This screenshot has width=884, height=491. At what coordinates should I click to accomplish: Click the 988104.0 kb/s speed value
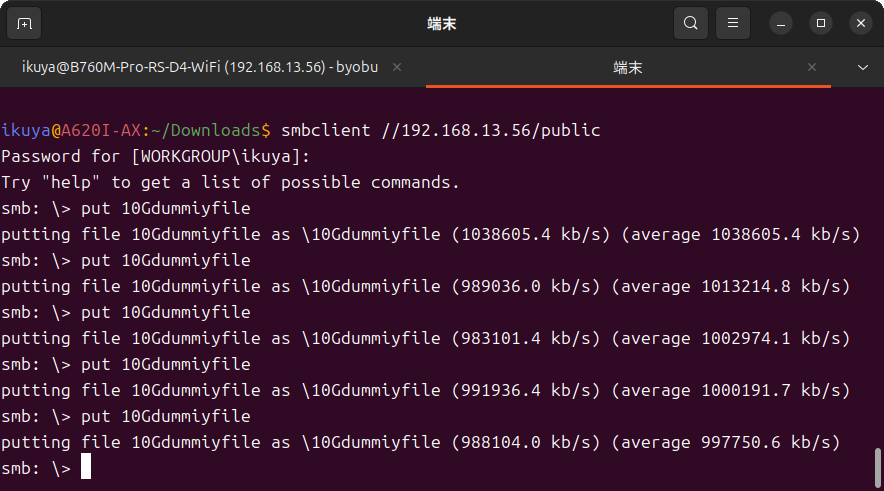pyautogui.click(x=526, y=442)
